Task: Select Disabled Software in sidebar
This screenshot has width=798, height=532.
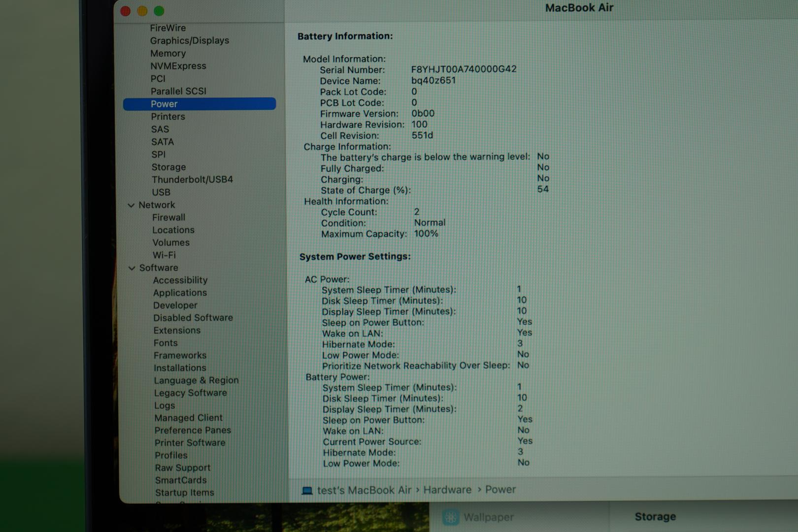Action: (193, 318)
